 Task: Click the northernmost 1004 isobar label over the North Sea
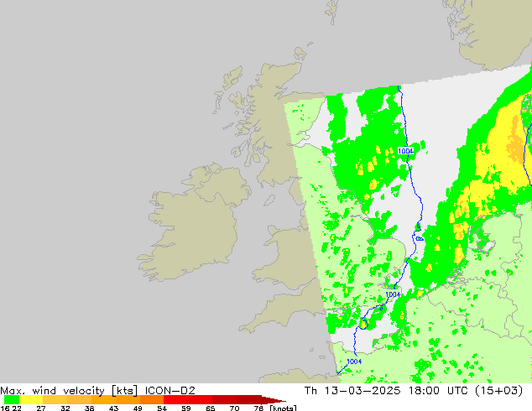(x=406, y=151)
